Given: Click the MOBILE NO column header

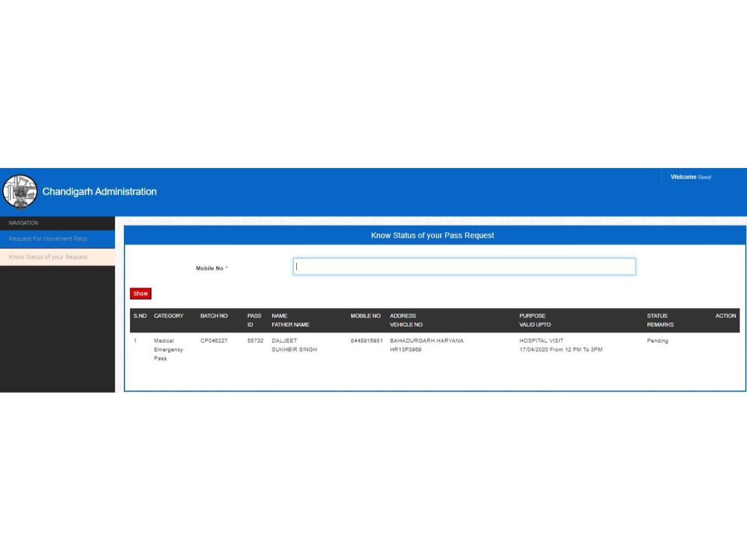Looking at the screenshot, I should pyautogui.click(x=365, y=316).
